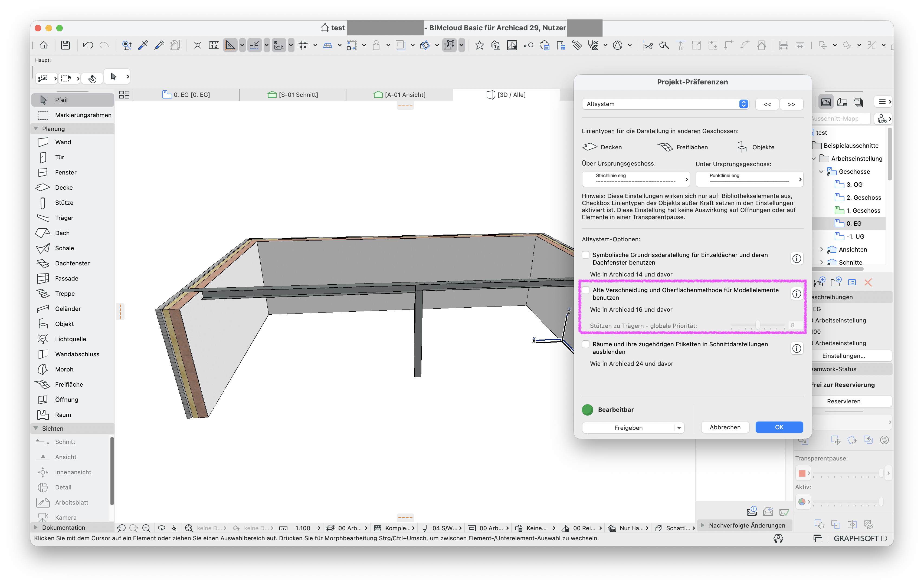Enable Alte Verschneidung und Oberflächenmethode checkbox
Image resolution: width=924 pixels, height=586 pixels.
(586, 290)
